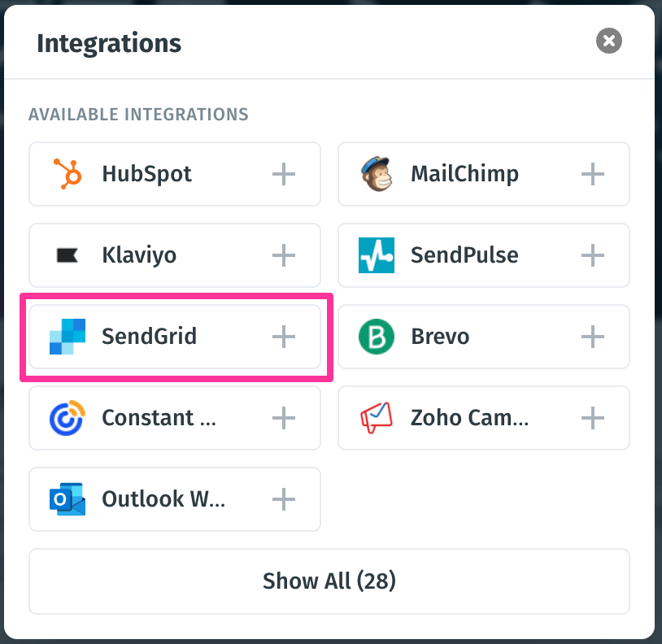Add SendPulse with the plus button
The image size is (662, 644).
(x=593, y=255)
